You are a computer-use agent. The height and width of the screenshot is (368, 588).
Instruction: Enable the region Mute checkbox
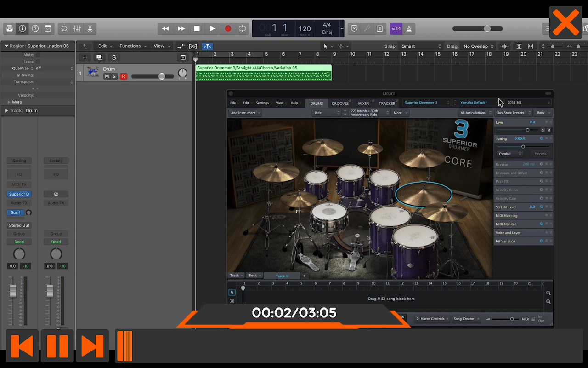pos(38,55)
